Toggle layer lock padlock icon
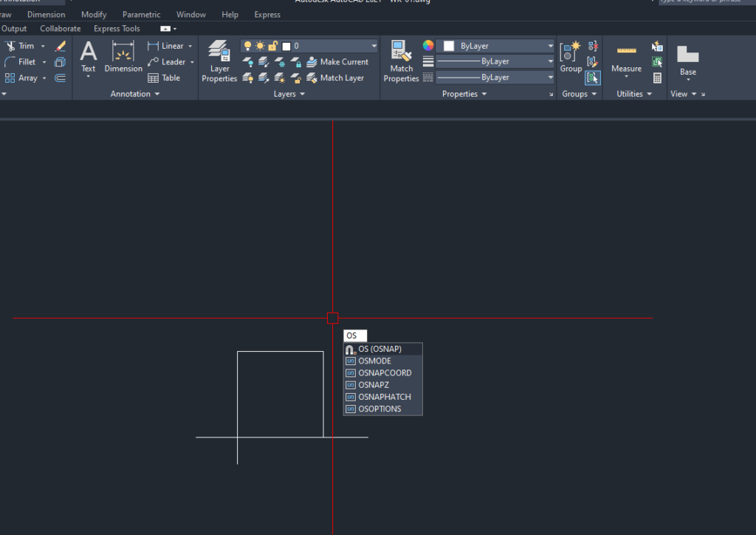This screenshot has width=756, height=535. (273, 46)
